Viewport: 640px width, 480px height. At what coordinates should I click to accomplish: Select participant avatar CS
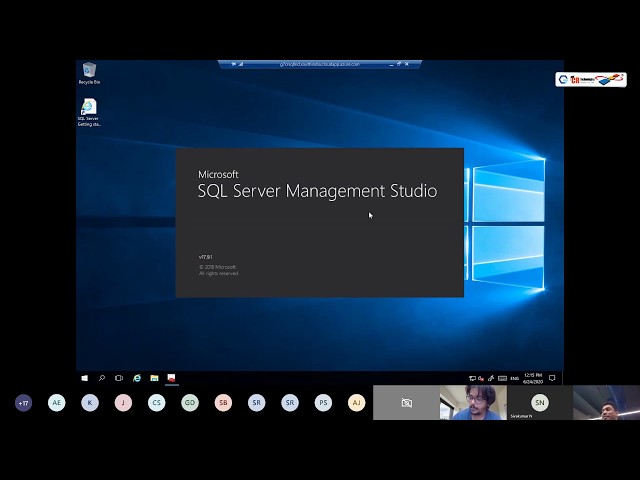[x=157, y=403]
